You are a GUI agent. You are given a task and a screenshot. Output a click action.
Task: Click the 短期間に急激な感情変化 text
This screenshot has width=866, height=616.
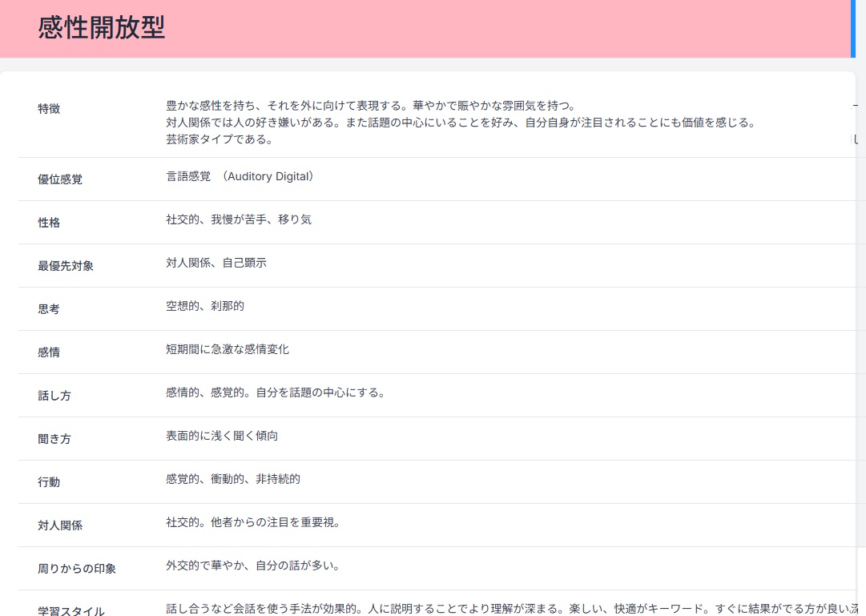coord(227,349)
